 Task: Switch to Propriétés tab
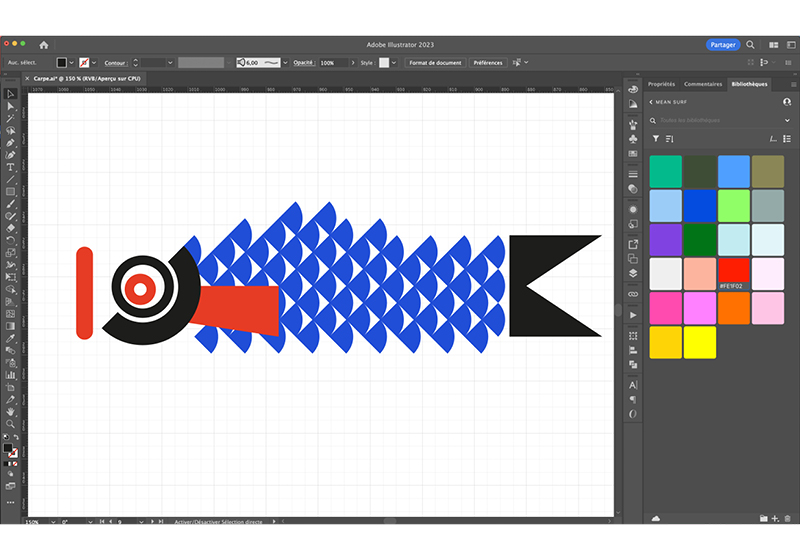(661, 84)
